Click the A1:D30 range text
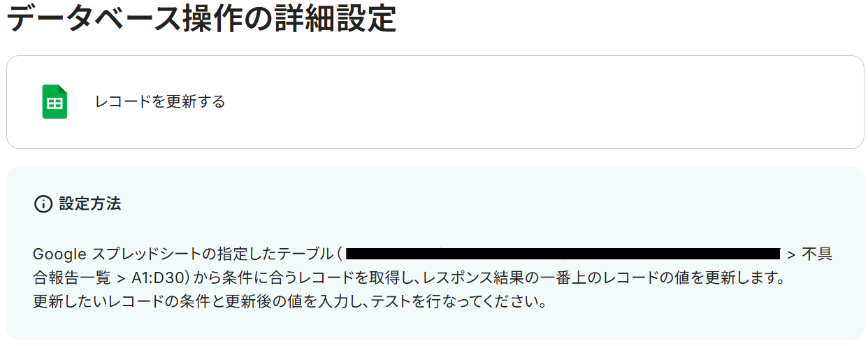 coord(157,278)
